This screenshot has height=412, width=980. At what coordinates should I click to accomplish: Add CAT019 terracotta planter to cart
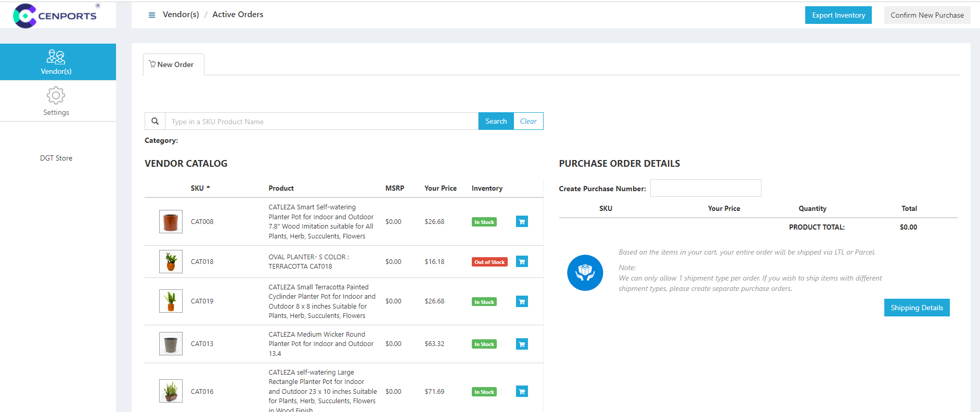(522, 301)
